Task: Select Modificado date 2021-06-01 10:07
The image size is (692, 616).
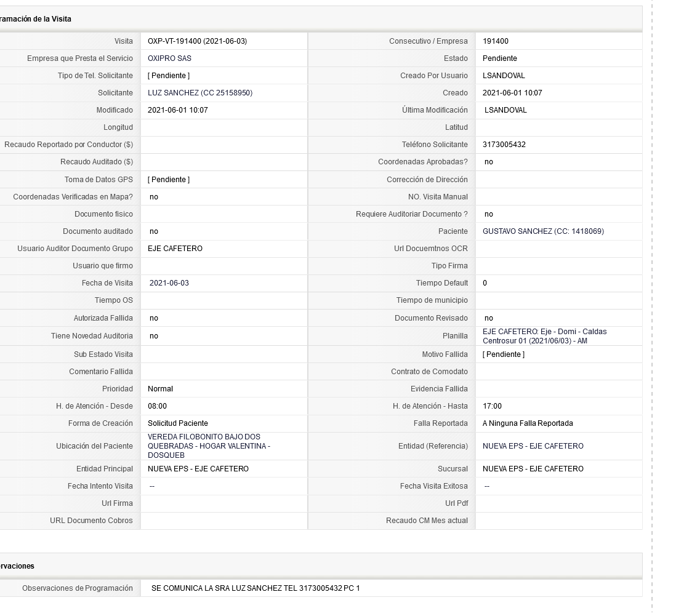Action: click(x=178, y=110)
